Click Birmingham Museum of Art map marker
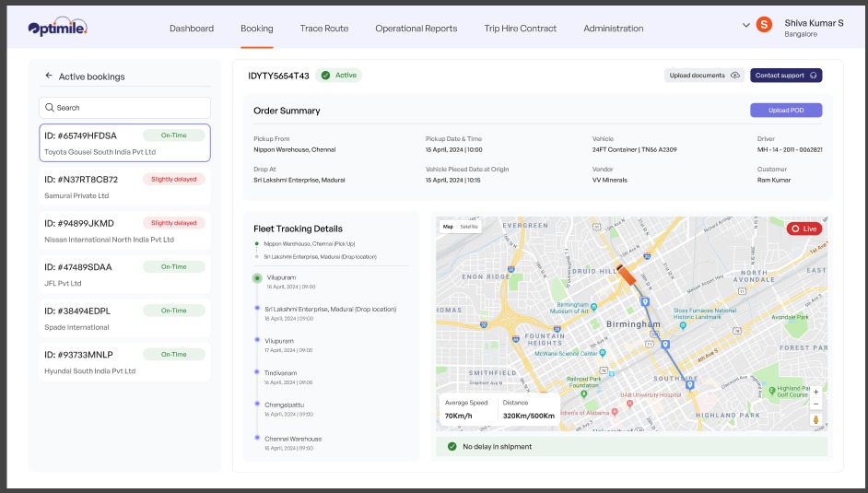 [594, 307]
